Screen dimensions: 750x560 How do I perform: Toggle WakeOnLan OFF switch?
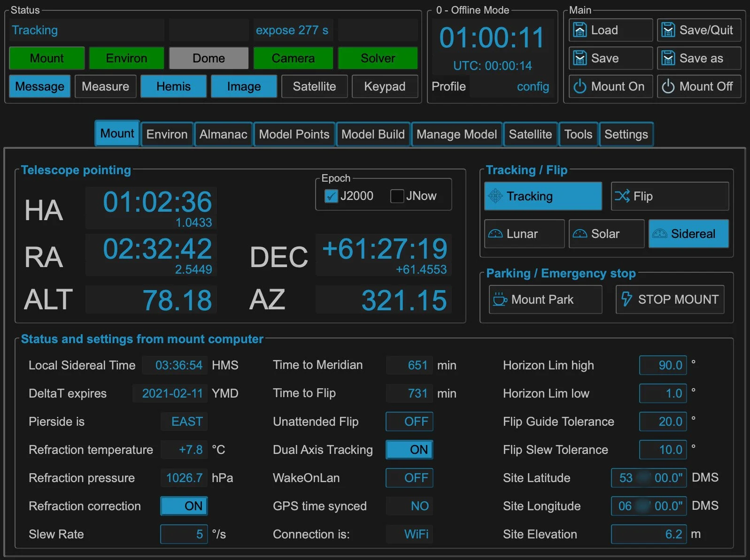pos(410,478)
